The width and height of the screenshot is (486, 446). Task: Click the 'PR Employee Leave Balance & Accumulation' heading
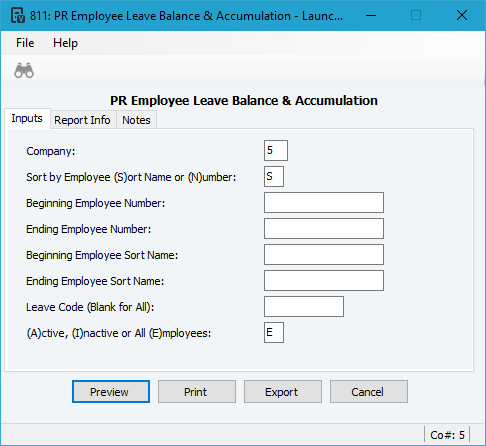click(244, 101)
